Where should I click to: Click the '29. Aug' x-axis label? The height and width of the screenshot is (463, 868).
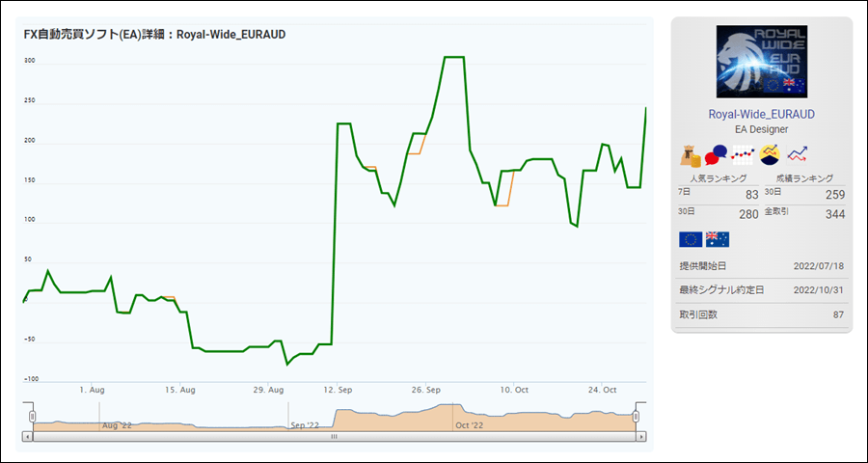[x=268, y=390]
